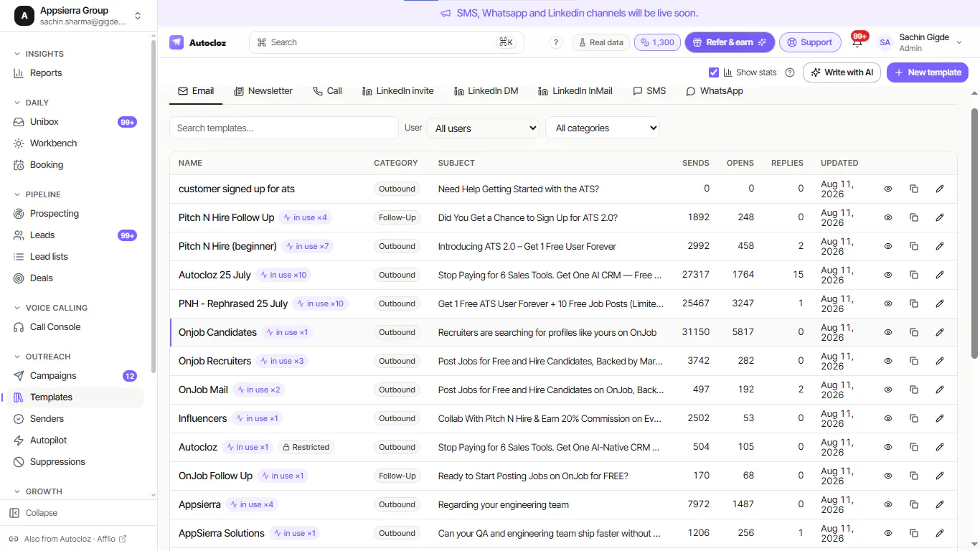Viewport: 980px width, 551px height.
Task: Collapse the Voice Calling sidebar section
Action: tap(51, 308)
